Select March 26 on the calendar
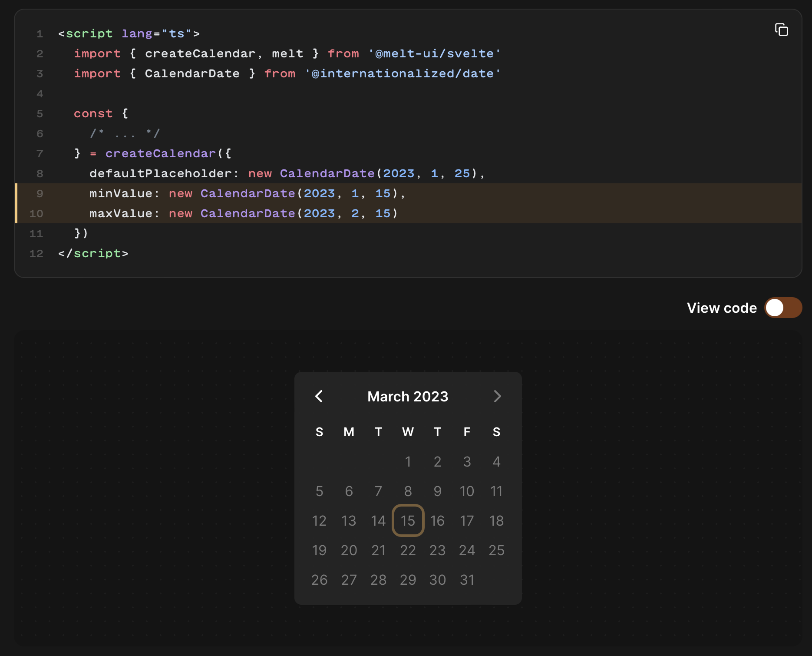The height and width of the screenshot is (656, 812). (x=319, y=580)
